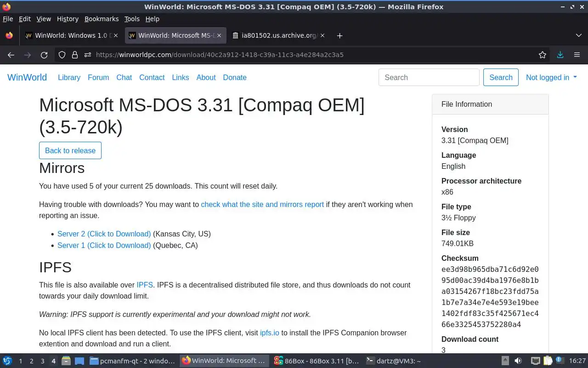Switch to virtual desktop 2

click(x=31, y=361)
